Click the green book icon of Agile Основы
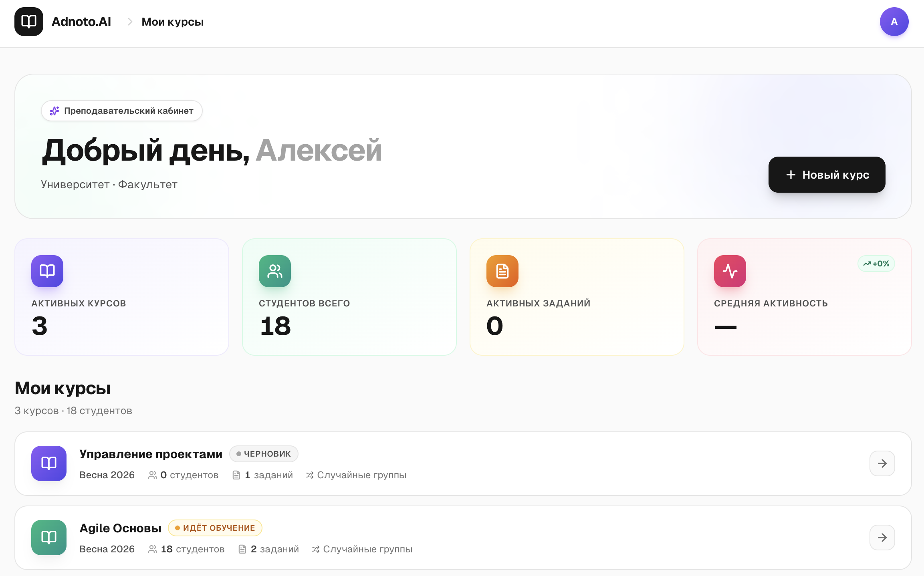The height and width of the screenshot is (576, 924). [49, 538]
